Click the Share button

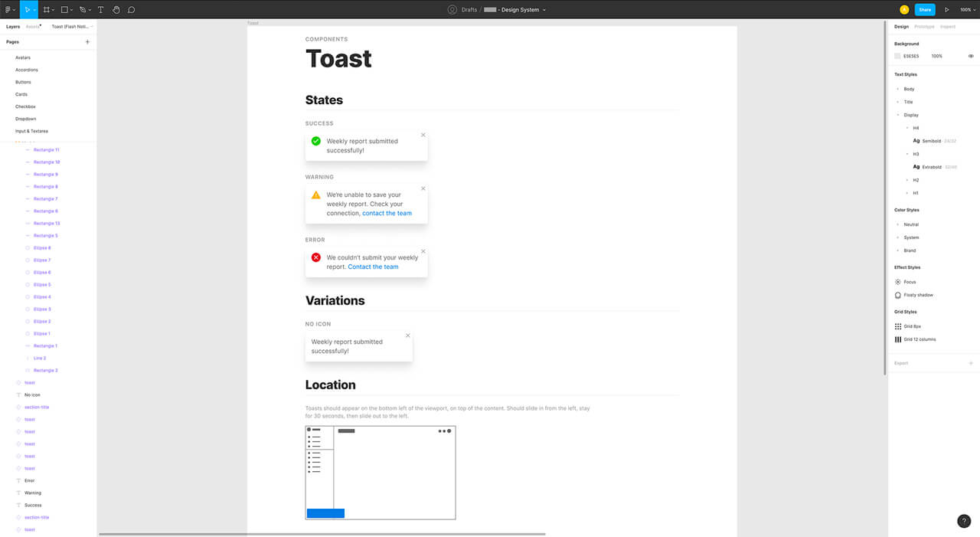[925, 9]
